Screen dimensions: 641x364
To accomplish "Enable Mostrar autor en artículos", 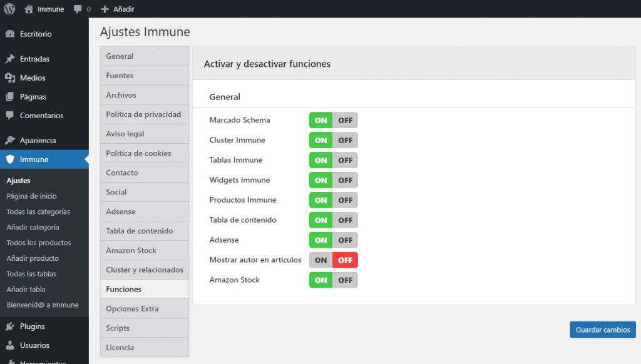I will 321,260.
